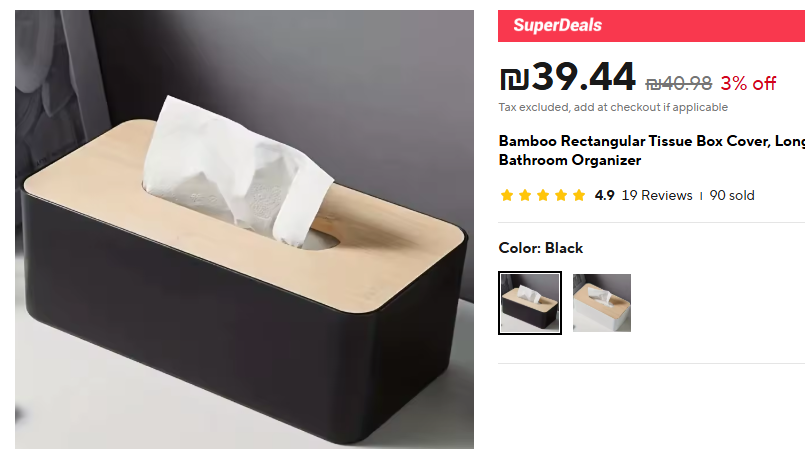Click the SuperDeals banner

tap(651, 26)
